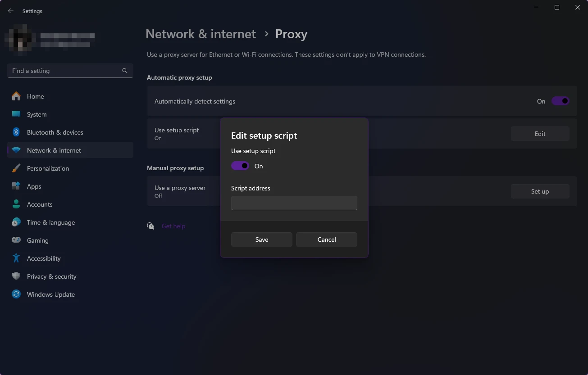The image size is (588, 375).
Task: Click the Accounts person icon
Action: point(16,204)
